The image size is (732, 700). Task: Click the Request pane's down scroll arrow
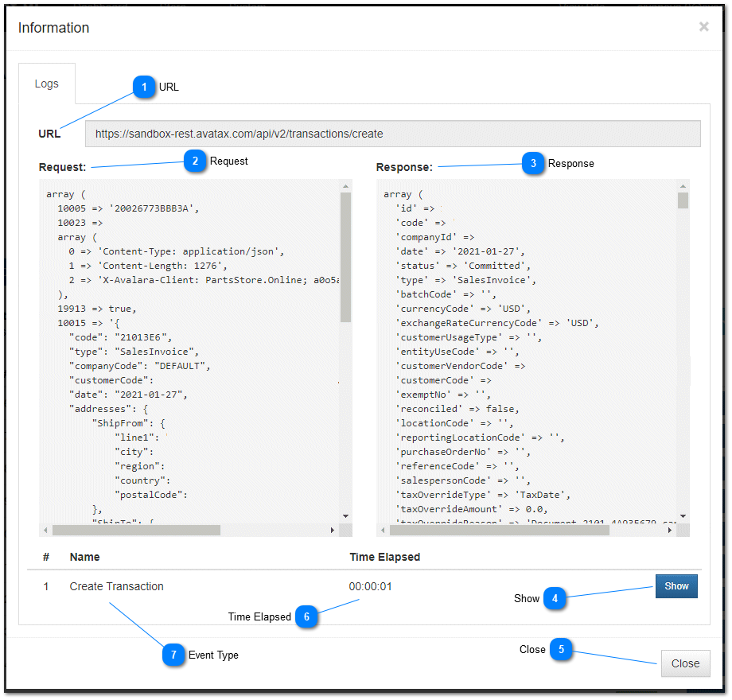click(345, 515)
